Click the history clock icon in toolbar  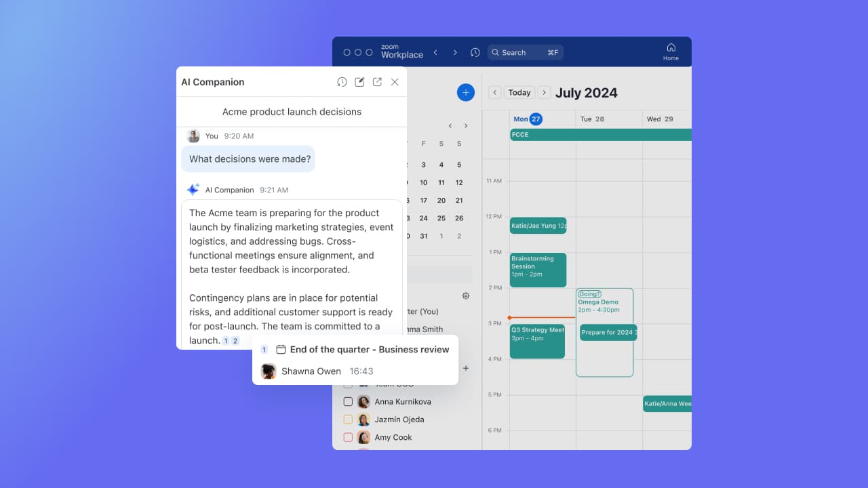pos(475,52)
